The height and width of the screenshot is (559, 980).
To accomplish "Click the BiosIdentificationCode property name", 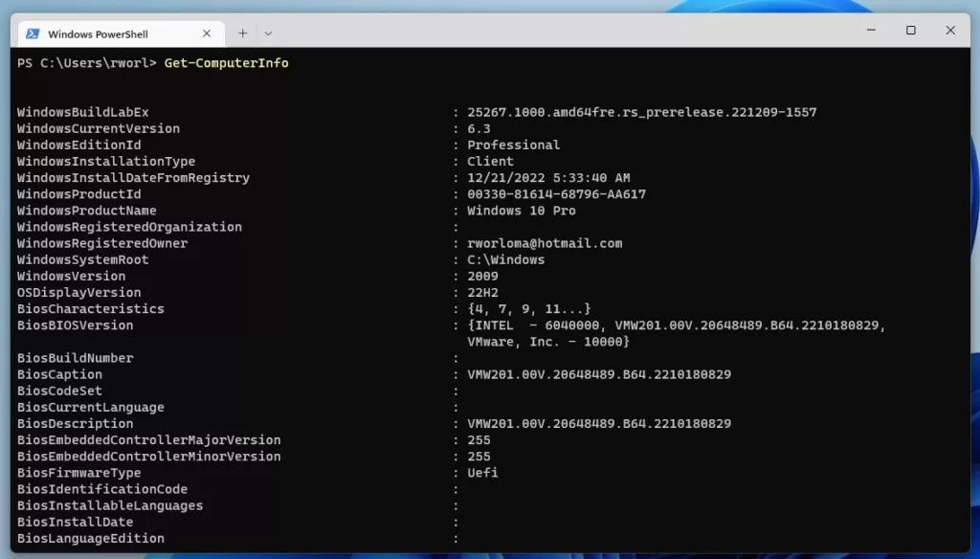I will (x=102, y=489).
